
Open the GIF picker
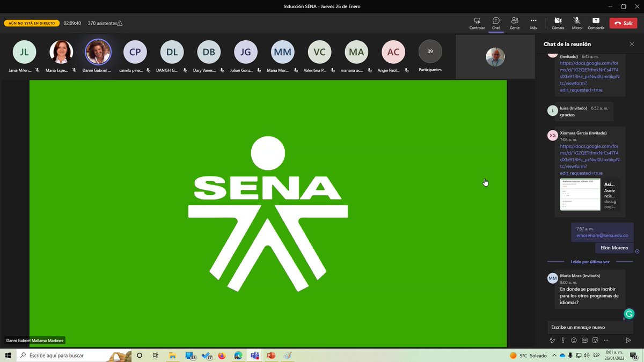point(584,340)
